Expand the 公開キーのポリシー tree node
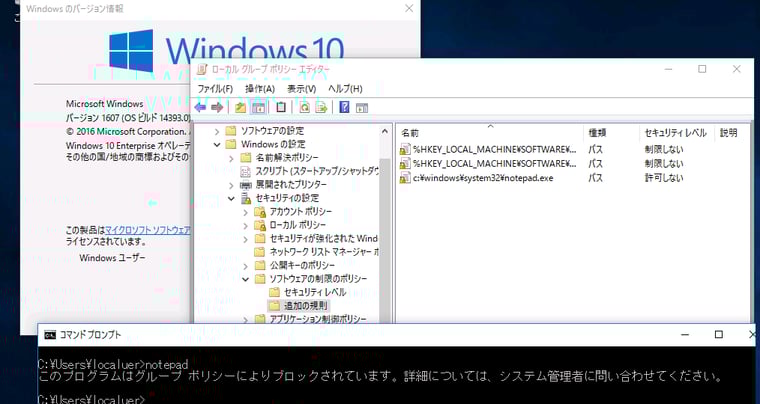 pyautogui.click(x=246, y=265)
